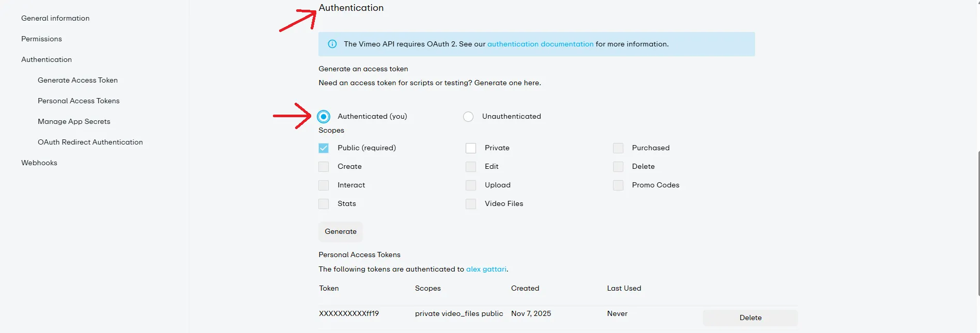Go to General information in sidebar
The image size is (980, 333).
click(55, 18)
